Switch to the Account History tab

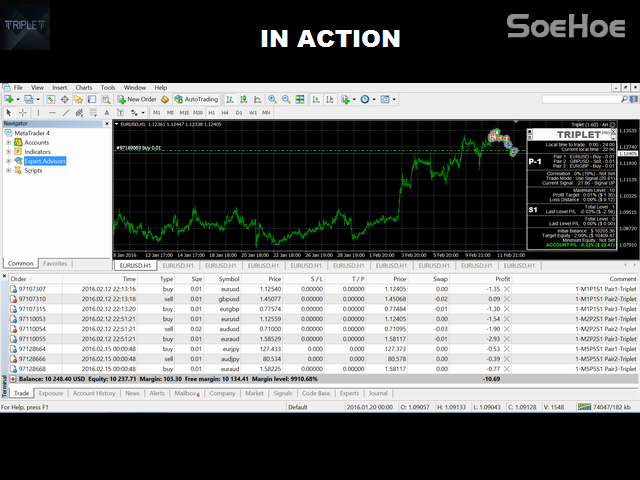point(94,394)
